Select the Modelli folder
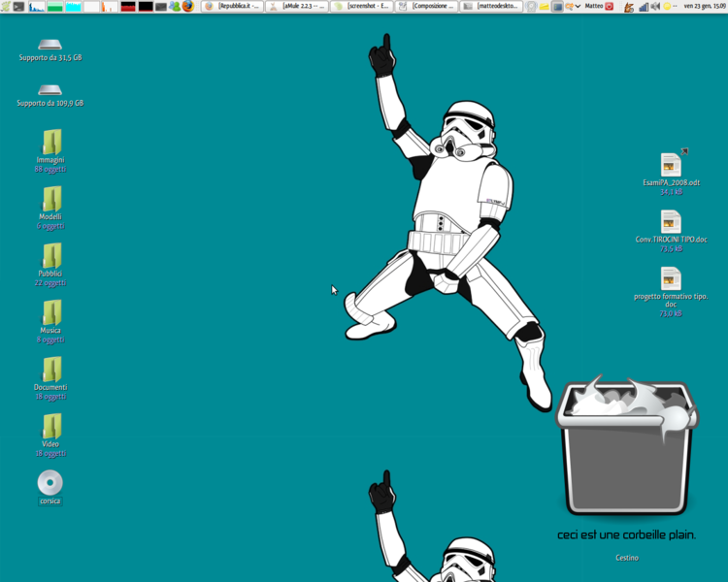This screenshot has height=582, width=728. point(51,209)
